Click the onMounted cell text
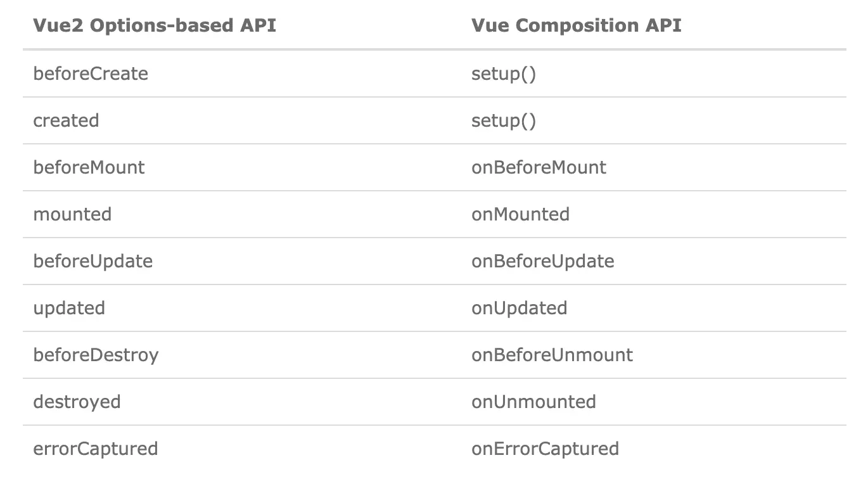The image size is (868, 498). click(x=520, y=214)
